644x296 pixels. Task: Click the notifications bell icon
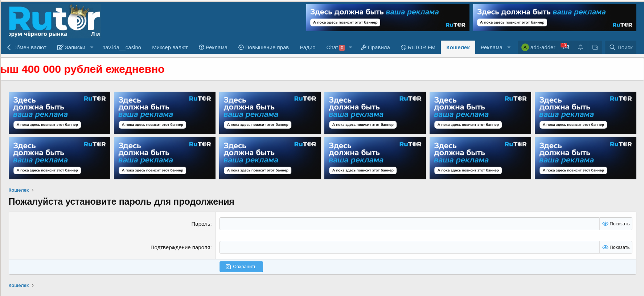[581, 47]
